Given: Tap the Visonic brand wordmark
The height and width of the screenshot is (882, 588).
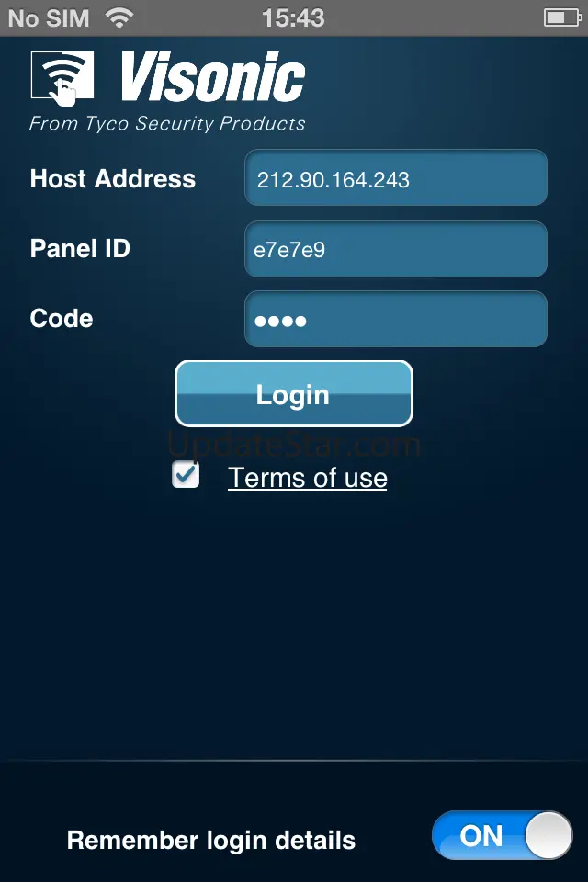Looking at the screenshot, I should click(213, 76).
